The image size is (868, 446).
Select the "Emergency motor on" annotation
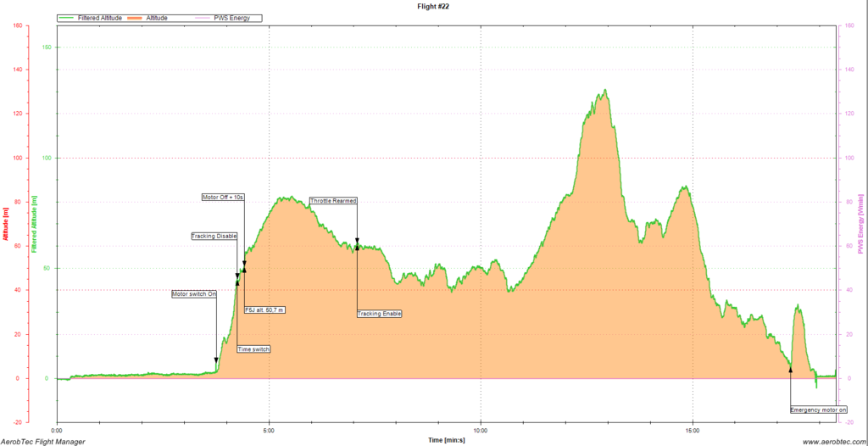(818, 410)
